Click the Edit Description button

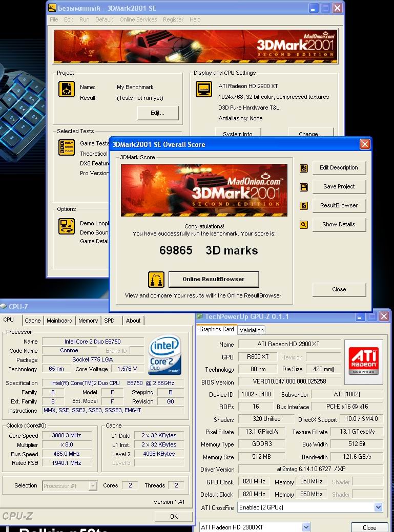(339, 167)
